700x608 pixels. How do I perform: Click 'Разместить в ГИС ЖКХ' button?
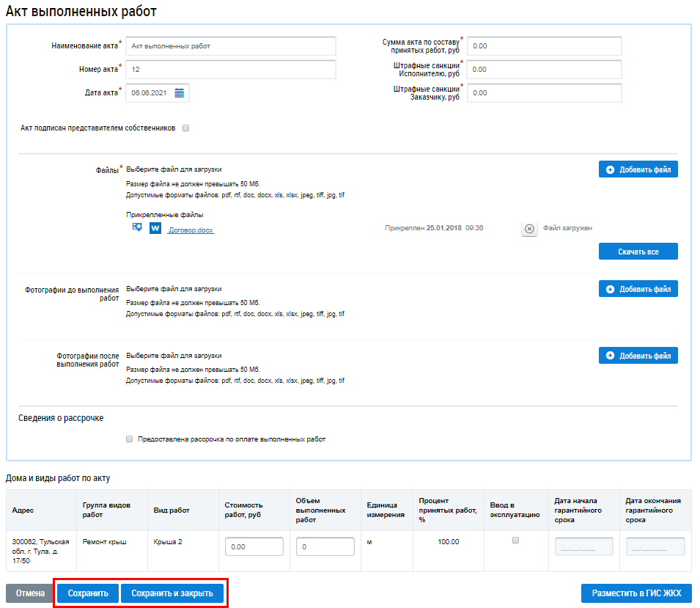click(635, 593)
